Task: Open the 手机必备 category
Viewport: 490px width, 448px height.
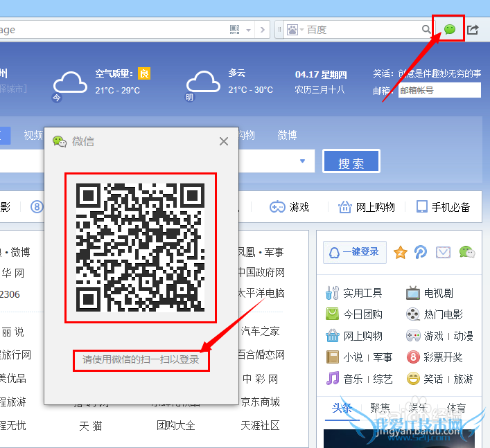Action: pos(443,207)
